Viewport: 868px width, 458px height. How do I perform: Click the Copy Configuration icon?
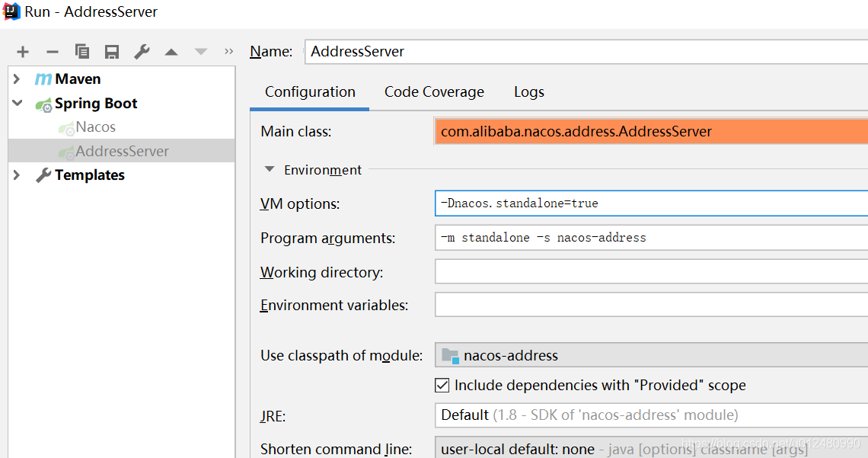82,52
